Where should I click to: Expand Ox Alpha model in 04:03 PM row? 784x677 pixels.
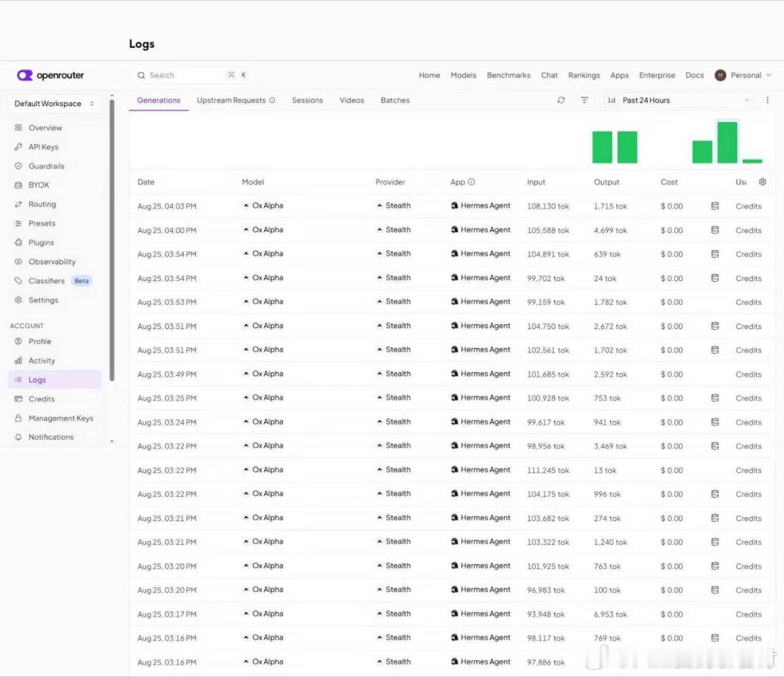tap(263, 206)
